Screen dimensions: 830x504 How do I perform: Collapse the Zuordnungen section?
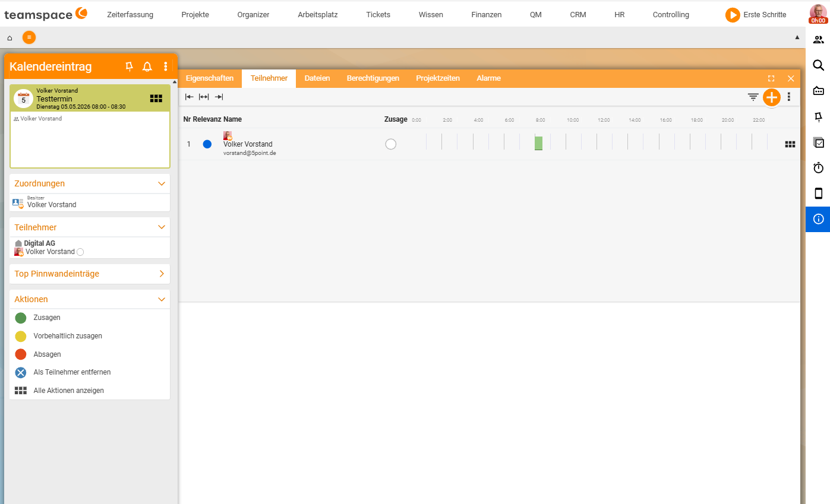tap(162, 183)
